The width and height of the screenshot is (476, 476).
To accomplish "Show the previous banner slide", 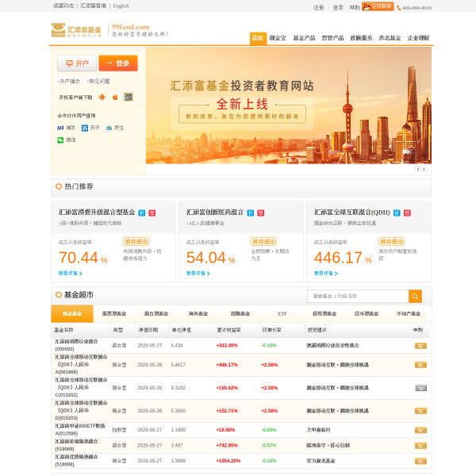I will click(418, 170).
